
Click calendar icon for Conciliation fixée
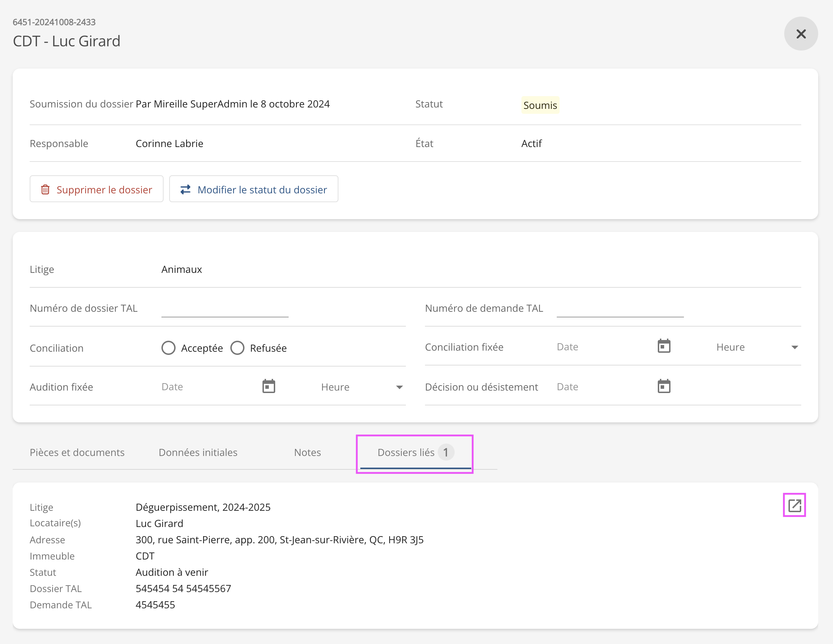tap(664, 346)
